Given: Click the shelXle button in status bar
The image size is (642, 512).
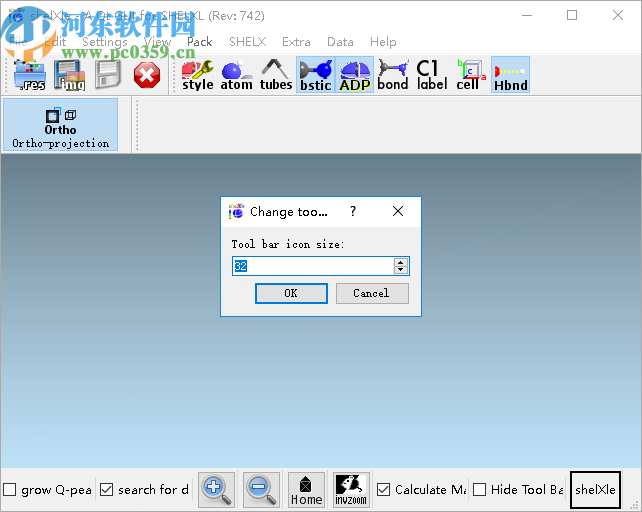Looking at the screenshot, I should pos(595,490).
